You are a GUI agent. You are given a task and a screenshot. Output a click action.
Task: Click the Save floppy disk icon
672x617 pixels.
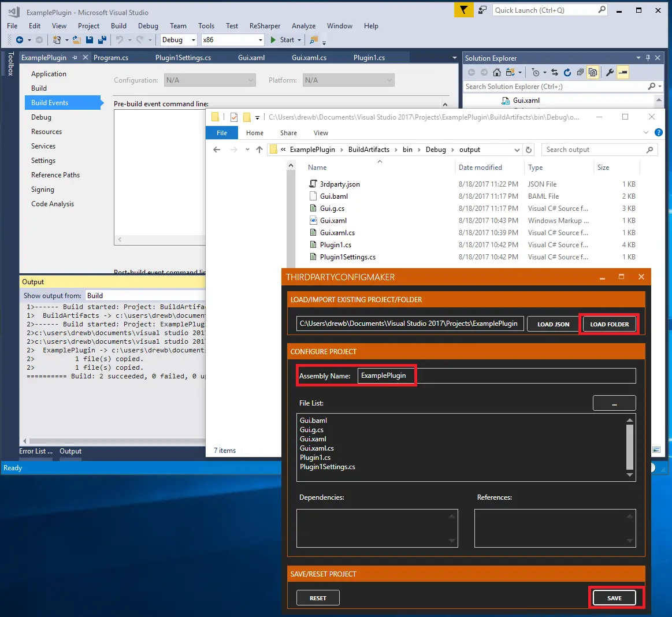coord(90,40)
